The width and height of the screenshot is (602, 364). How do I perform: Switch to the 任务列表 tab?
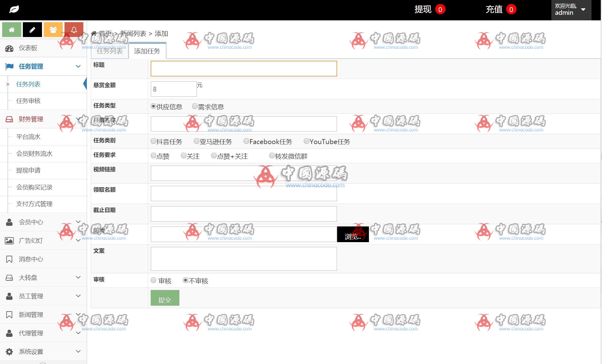tap(110, 51)
